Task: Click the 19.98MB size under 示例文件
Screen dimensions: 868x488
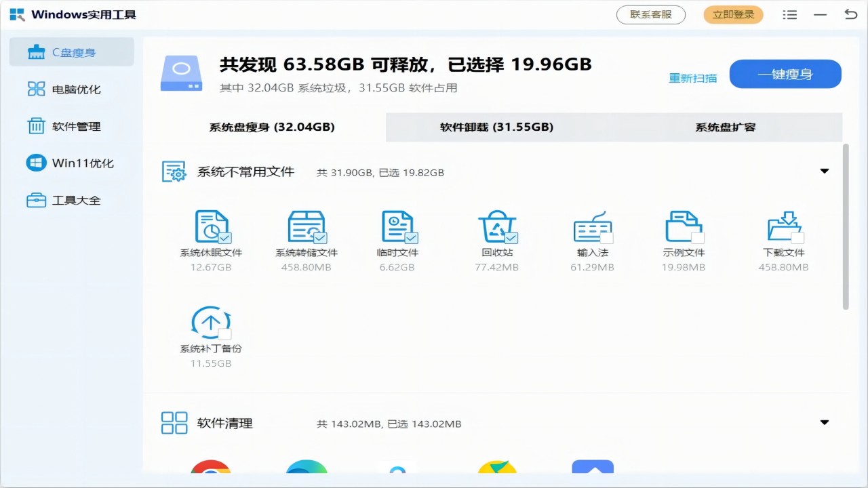Action: tap(684, 267)
